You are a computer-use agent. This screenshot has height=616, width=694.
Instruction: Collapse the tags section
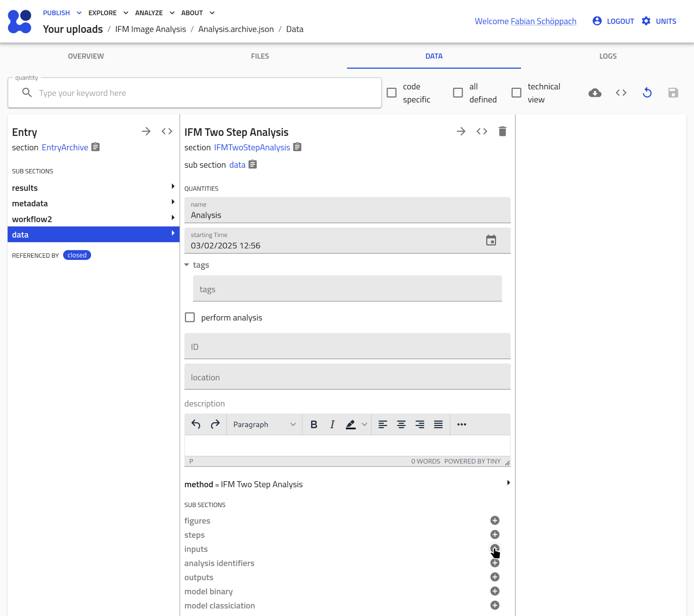click(187, 265)
